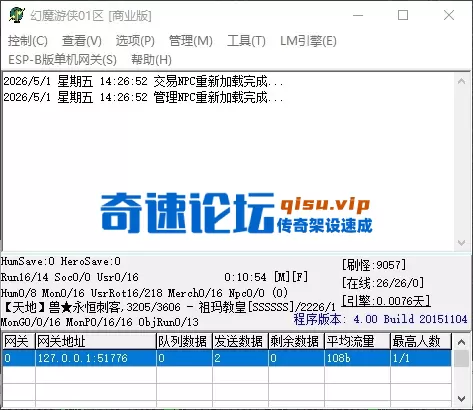473x410 pixels.
Task: Click the log panel scroll down arrow
Action: 462,243
